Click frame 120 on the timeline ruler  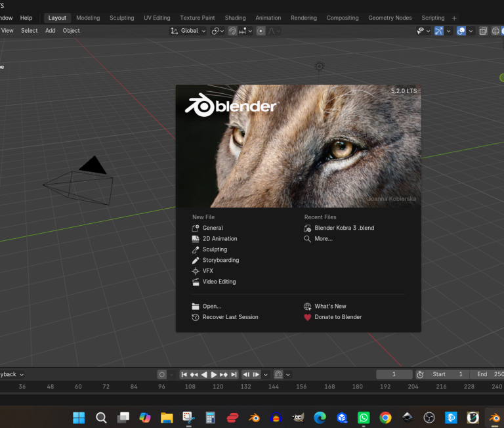point(218,387)
